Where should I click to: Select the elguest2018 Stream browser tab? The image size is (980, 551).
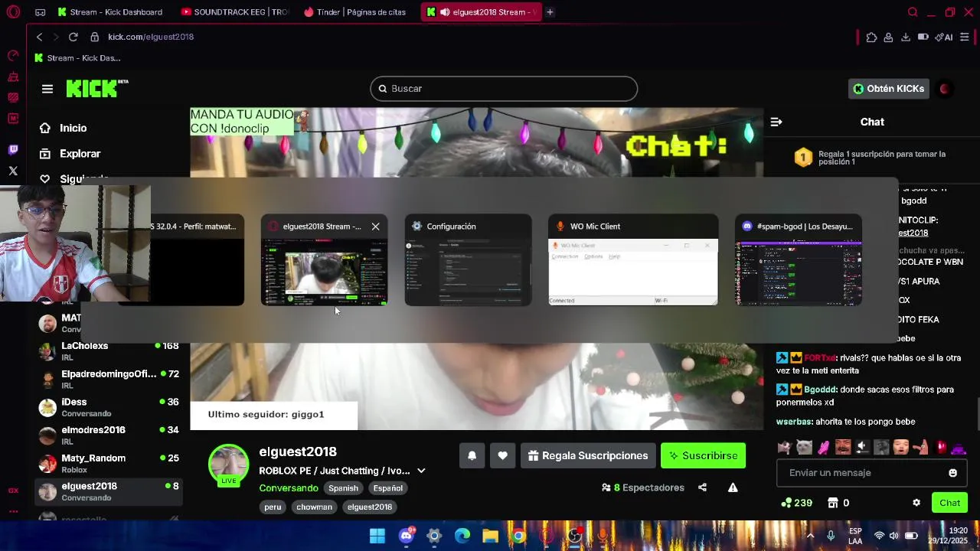[x=480, y=12]
